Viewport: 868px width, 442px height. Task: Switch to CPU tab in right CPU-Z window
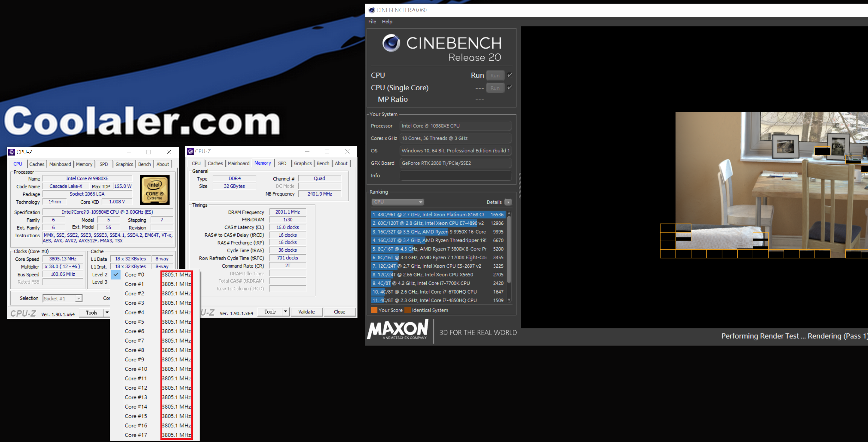pyautogui.click(x=196, y=164)
